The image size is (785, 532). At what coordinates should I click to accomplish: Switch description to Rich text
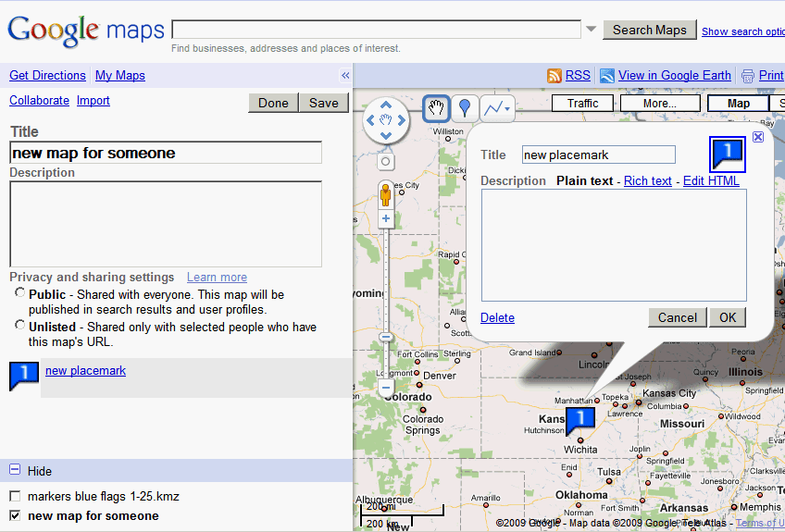(647, 180)
